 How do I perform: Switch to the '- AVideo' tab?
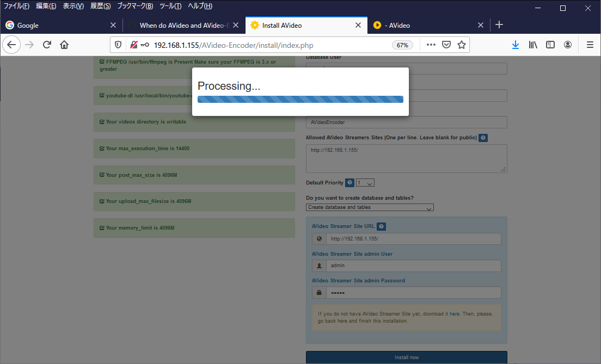(428, 25)
